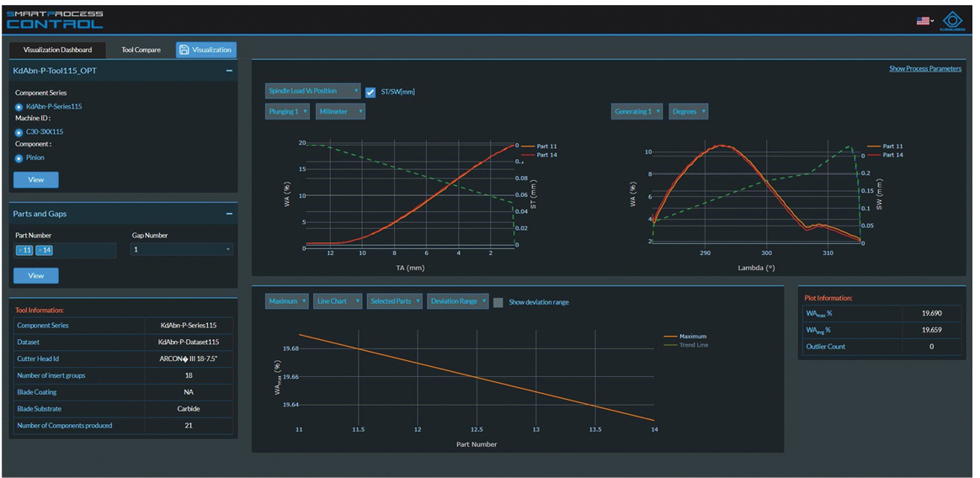Open the Gap Number dropdown

pyautogui.click(x=181, y=249)
